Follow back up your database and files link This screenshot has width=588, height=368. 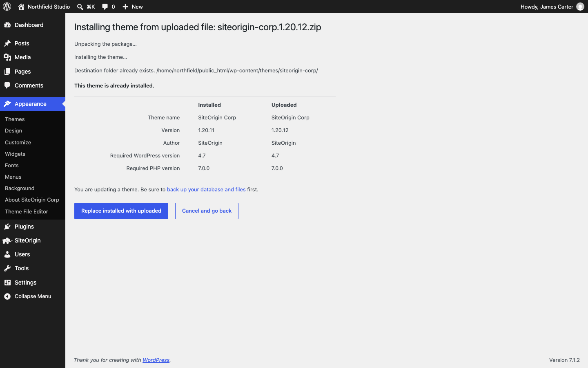(x=206, y=189)
